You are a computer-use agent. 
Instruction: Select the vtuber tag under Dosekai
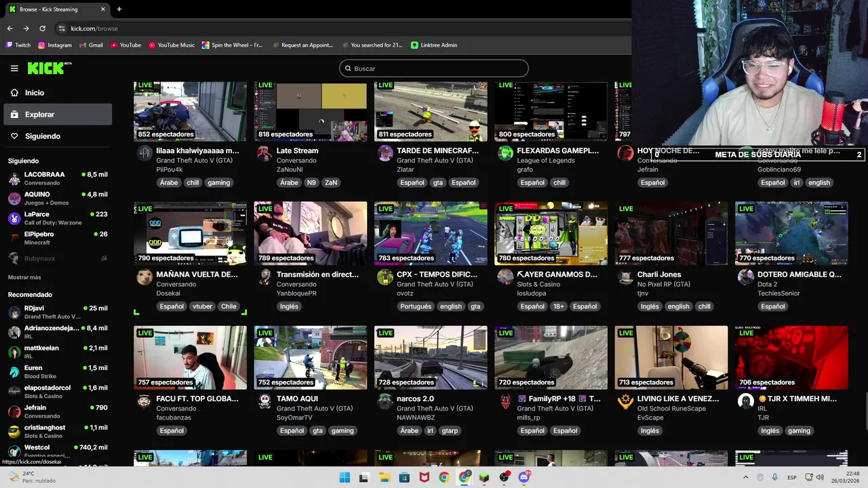click(x=202, y=306)
